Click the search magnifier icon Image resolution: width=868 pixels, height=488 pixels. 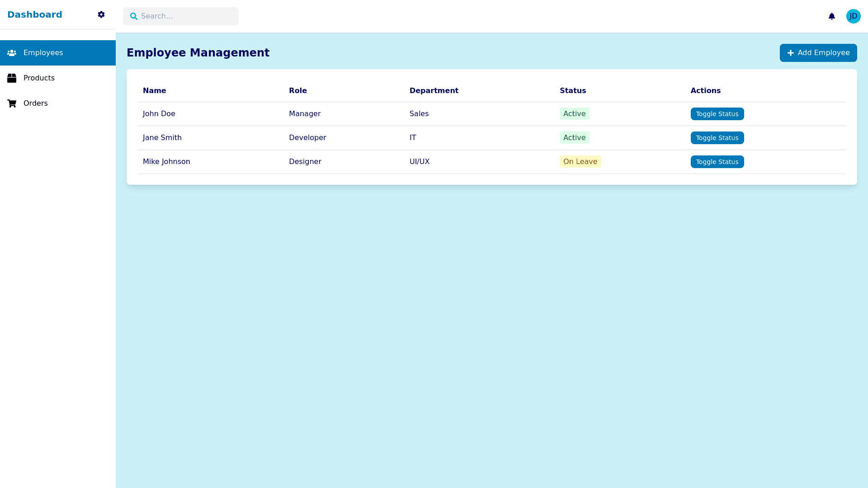pos(134,16)
